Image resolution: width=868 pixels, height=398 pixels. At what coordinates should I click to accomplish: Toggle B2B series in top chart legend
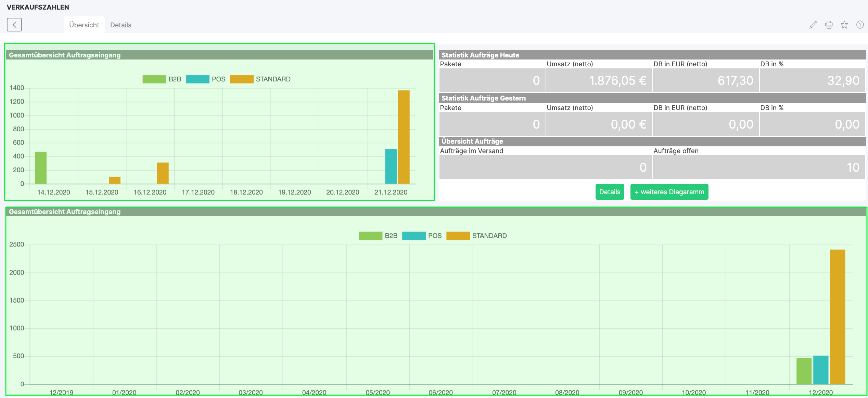(x=162, y=79)
